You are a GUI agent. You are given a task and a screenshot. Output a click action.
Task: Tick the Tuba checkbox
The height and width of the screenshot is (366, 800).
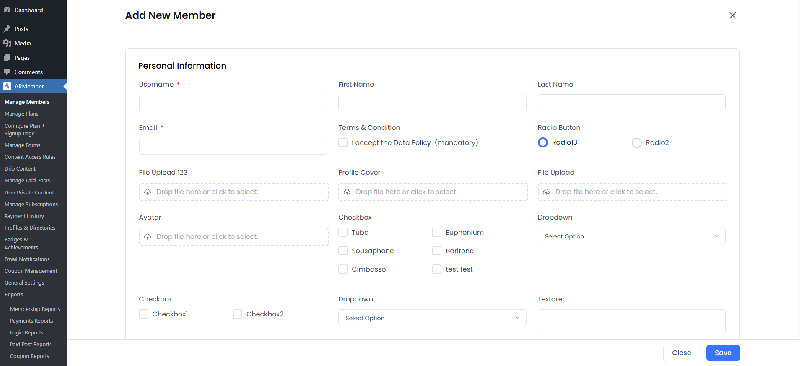click(343, 232)
